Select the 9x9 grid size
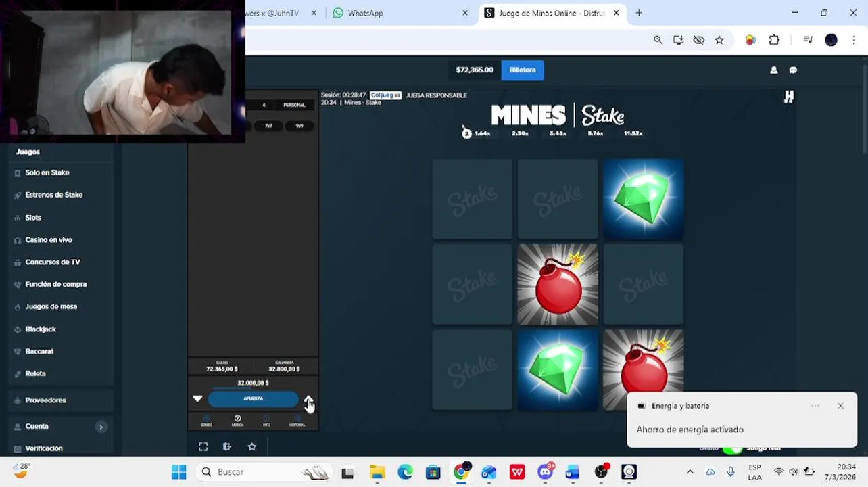Screen dimensions: 868x487 [x=299, y=126]
